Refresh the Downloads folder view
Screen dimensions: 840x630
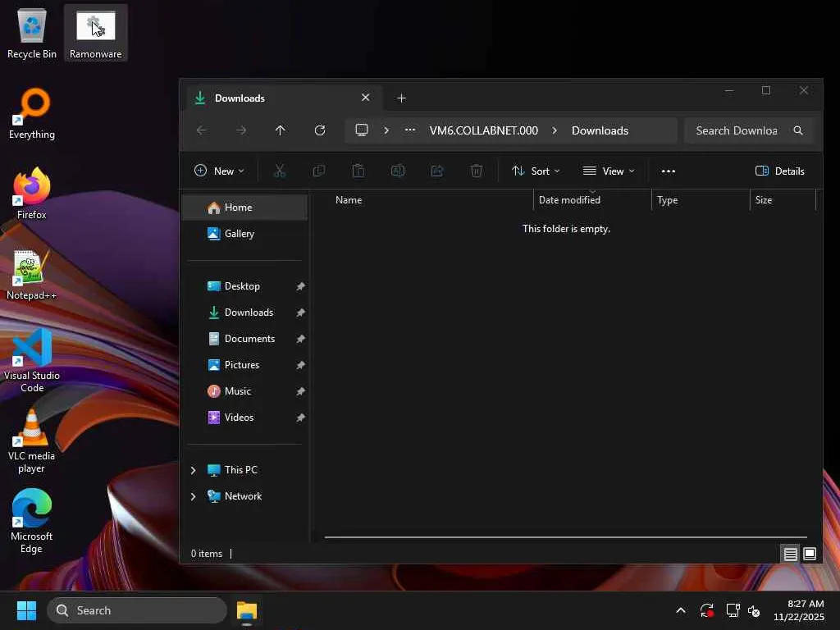click(320, 130)
